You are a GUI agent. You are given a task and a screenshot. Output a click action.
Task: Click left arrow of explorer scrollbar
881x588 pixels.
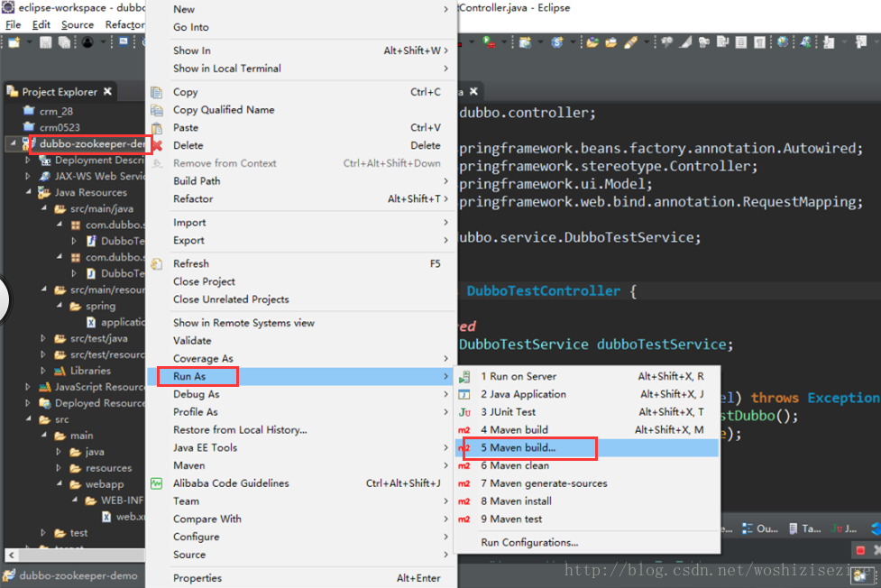point(11,556)
